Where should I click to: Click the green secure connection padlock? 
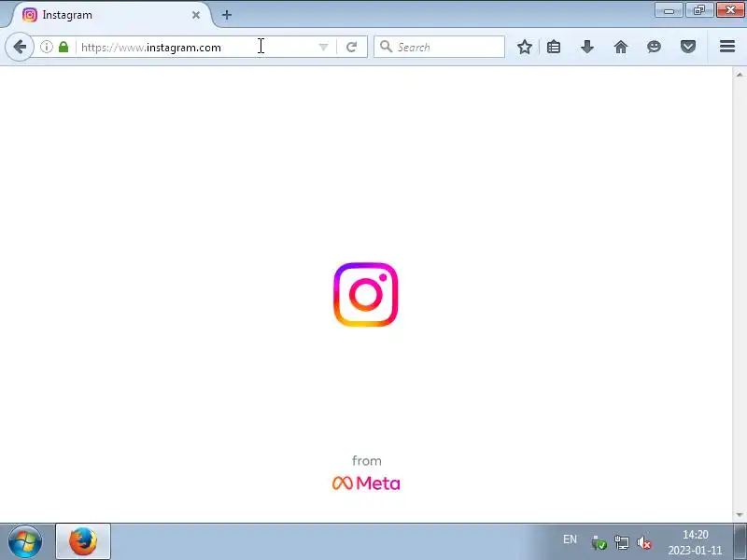pyautogui.click(x=63, y=47)
